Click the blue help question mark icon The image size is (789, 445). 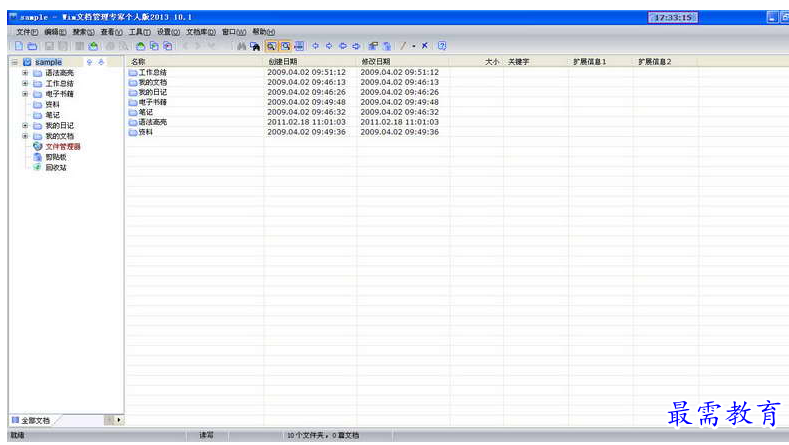(442, 46)
